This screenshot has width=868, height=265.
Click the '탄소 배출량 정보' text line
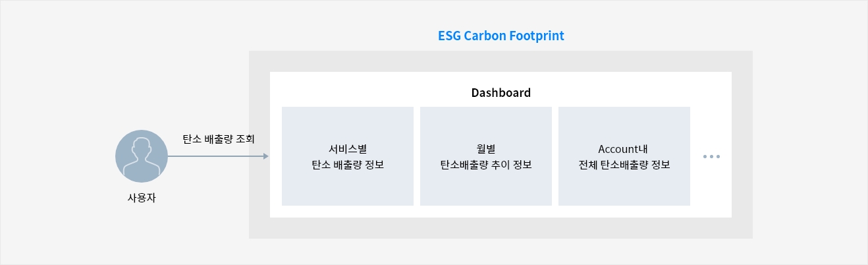click(x=348, y=165)
